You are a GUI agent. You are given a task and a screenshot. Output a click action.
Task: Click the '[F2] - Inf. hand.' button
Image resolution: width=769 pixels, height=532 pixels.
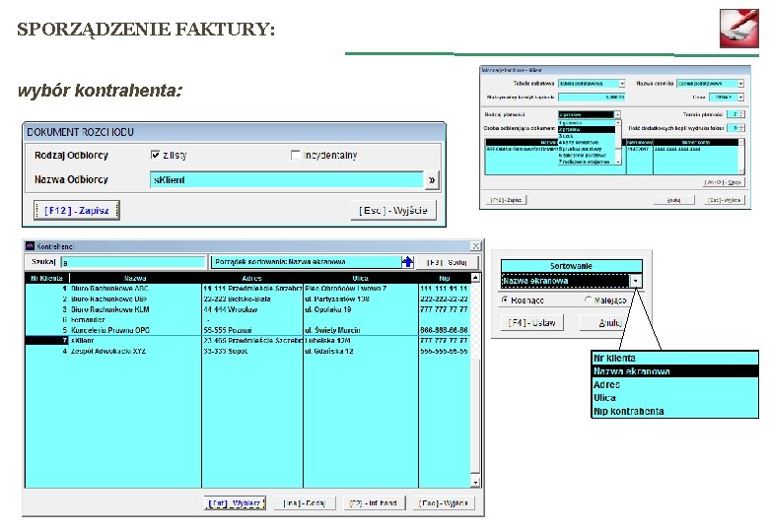click(374, 503)
